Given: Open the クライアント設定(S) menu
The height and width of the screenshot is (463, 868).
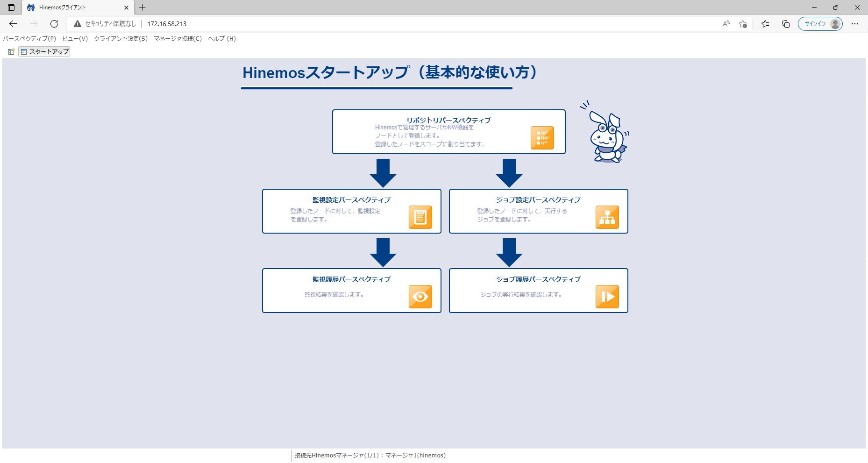Looking at the screenshot, I should (121, 39).
